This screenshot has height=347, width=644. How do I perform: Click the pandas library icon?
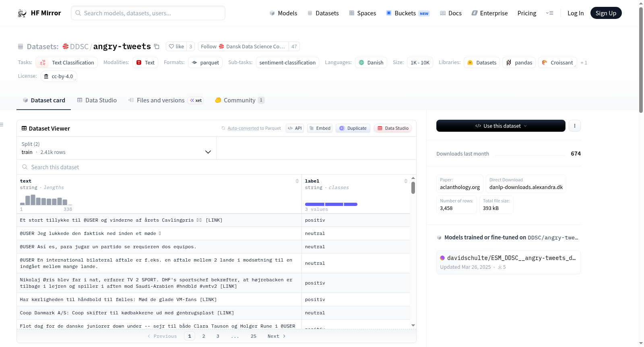[509, 63]
